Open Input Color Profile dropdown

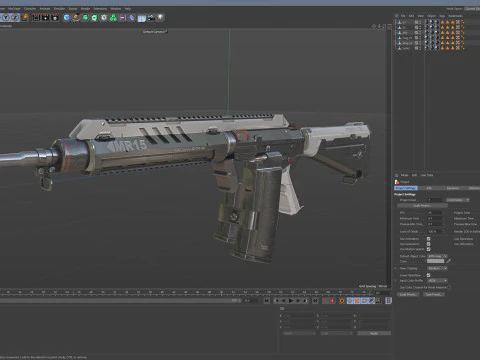point(437,281)
